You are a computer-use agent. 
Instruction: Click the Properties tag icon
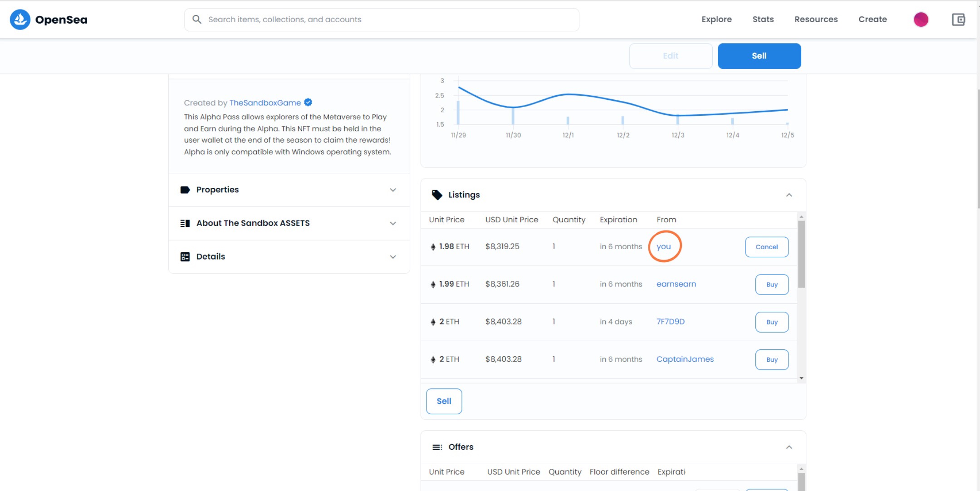(x=185, y=190)
